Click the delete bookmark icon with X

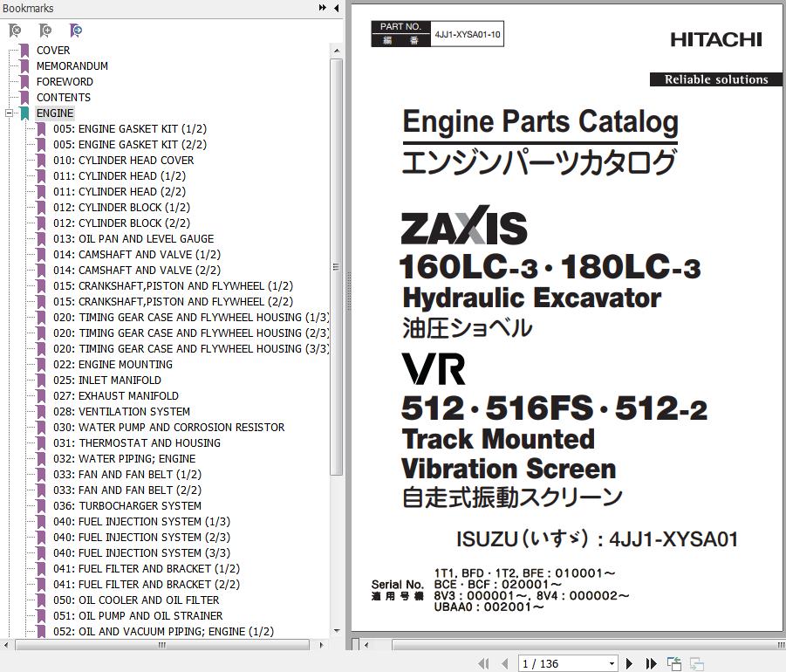pyautogui.click(x=15, y=31)
